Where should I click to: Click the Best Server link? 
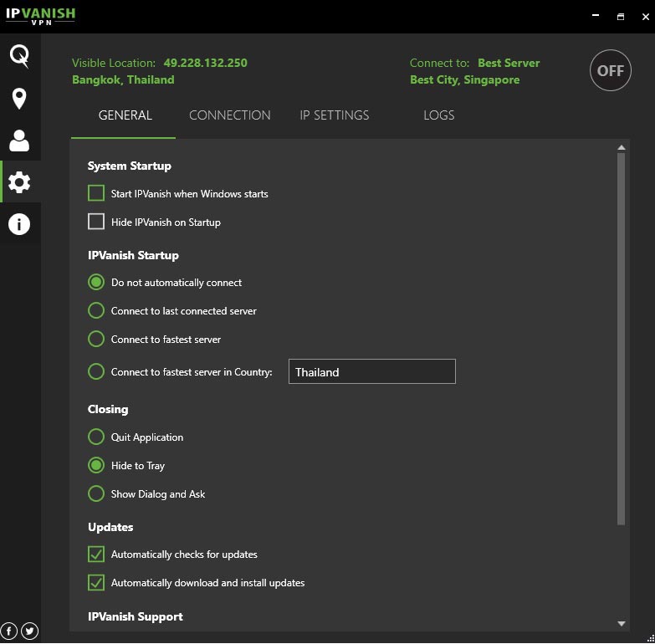click(x=509, y=63)
